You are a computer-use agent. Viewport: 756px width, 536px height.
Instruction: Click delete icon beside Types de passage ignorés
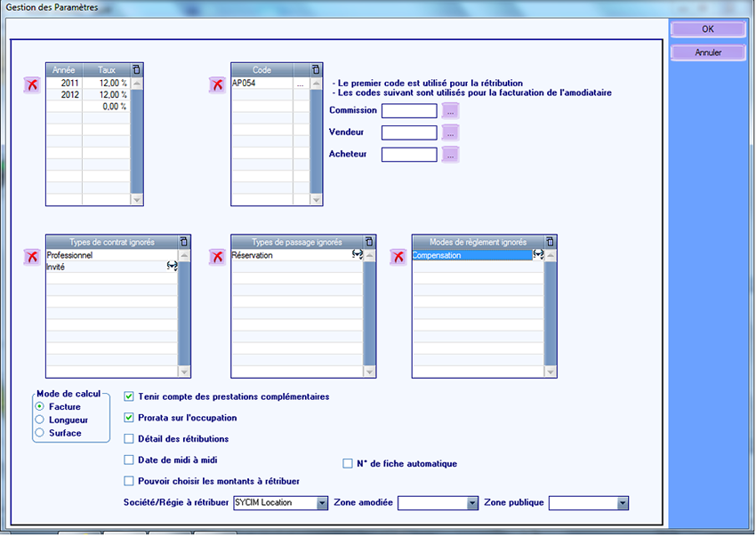[x=216, y=257]
